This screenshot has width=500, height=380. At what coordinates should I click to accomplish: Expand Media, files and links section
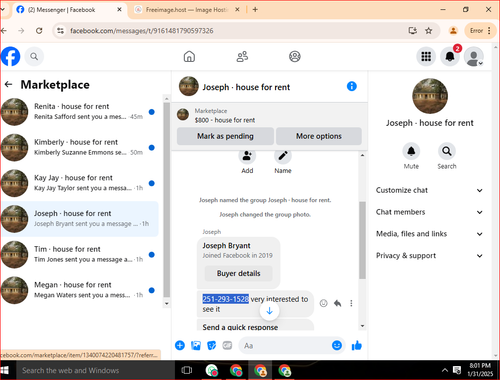coord(430,234)
